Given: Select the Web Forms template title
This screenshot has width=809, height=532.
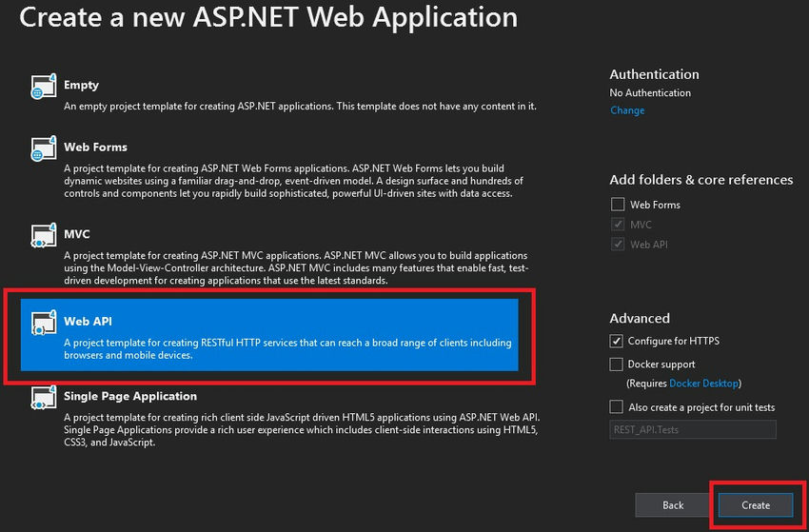Looking at the screenshot, I should (x=95, y=148).
